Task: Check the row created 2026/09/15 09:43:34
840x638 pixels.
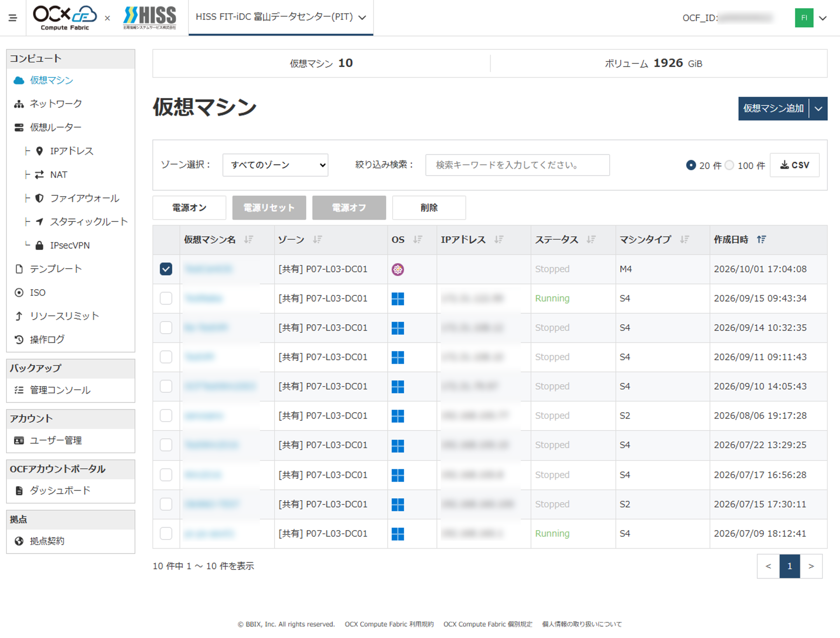Action: (x=166, y=299)
